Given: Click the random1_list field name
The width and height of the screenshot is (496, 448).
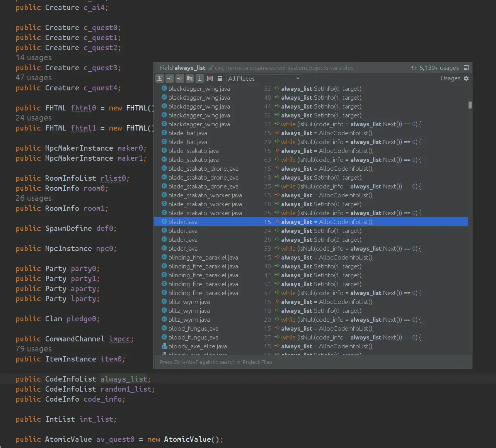Looking at the screenshot, I should 126,389.
